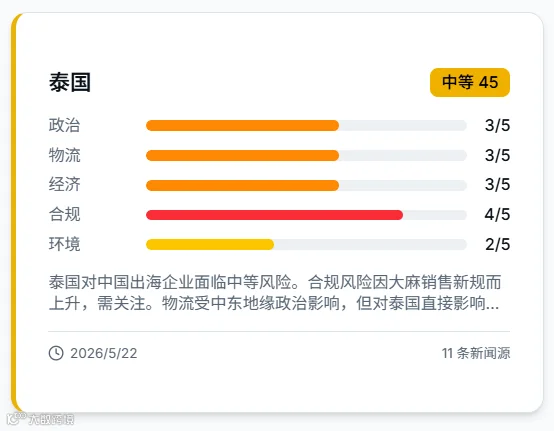This screenshot has width=554, height=431.
Task: Open the 11 条新闻源 link
Action: point(476,353)
